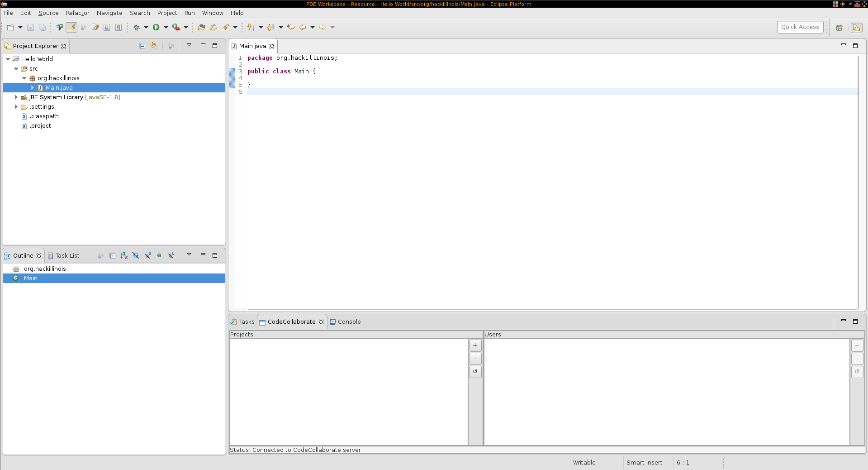Collapse All in the Outline view
Viewport: 868px width, 470px height.
[112, 255]
